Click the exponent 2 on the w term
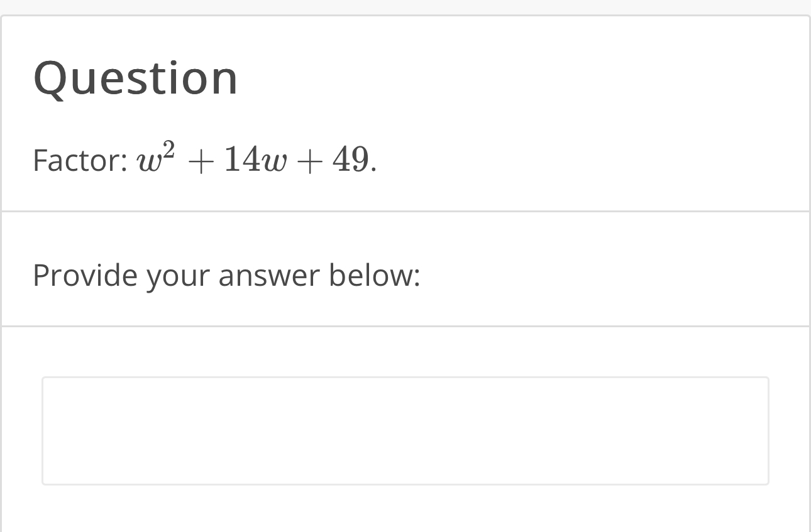 coord(168,146)
